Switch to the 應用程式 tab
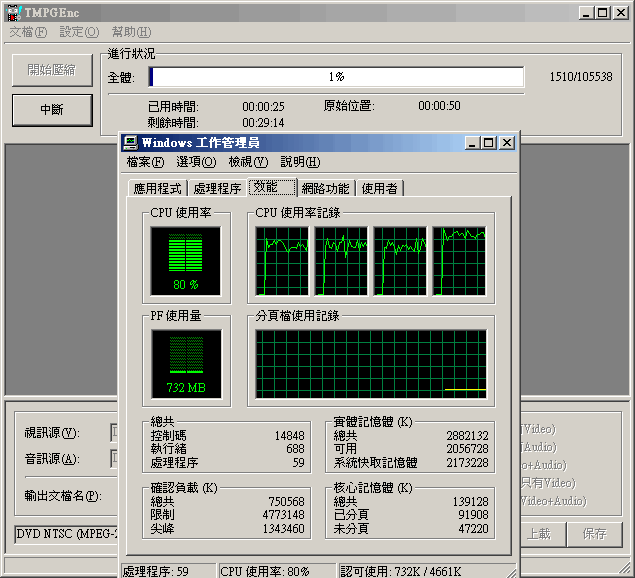 coord(158,188)
